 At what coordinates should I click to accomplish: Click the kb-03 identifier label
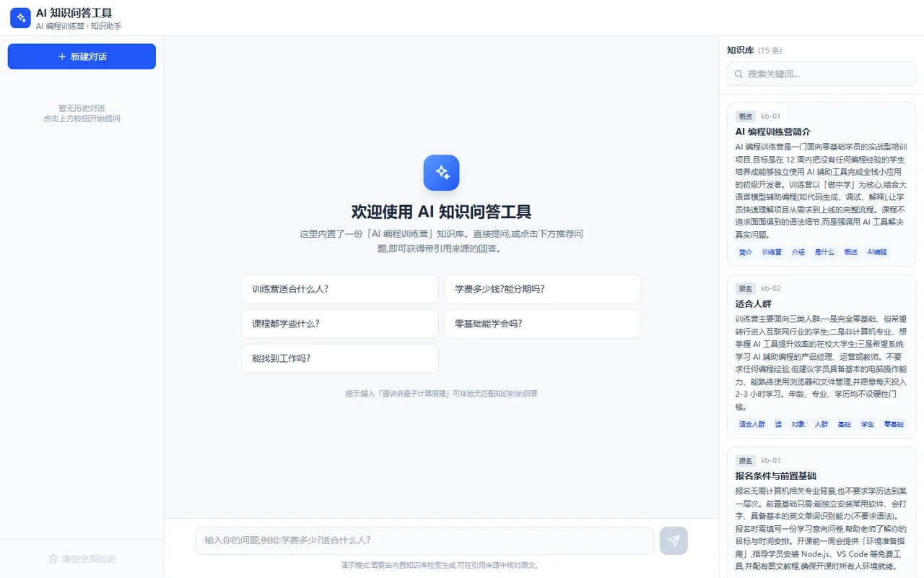click(770, 460)
